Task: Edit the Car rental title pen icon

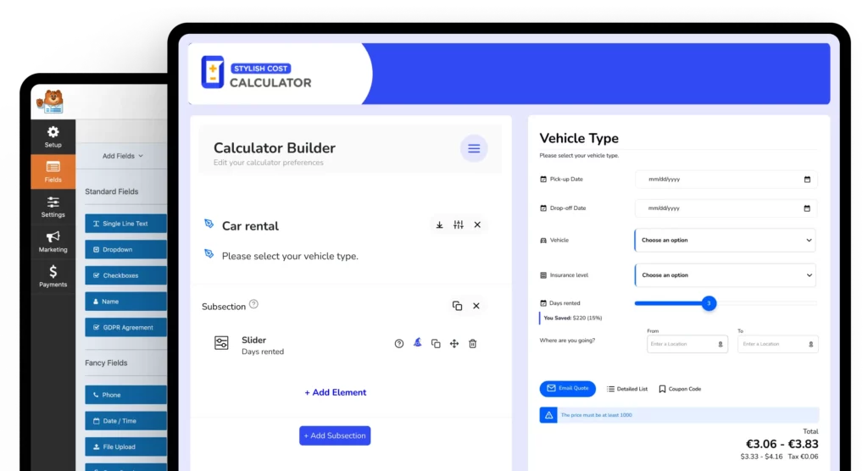Action: point(209,224)
